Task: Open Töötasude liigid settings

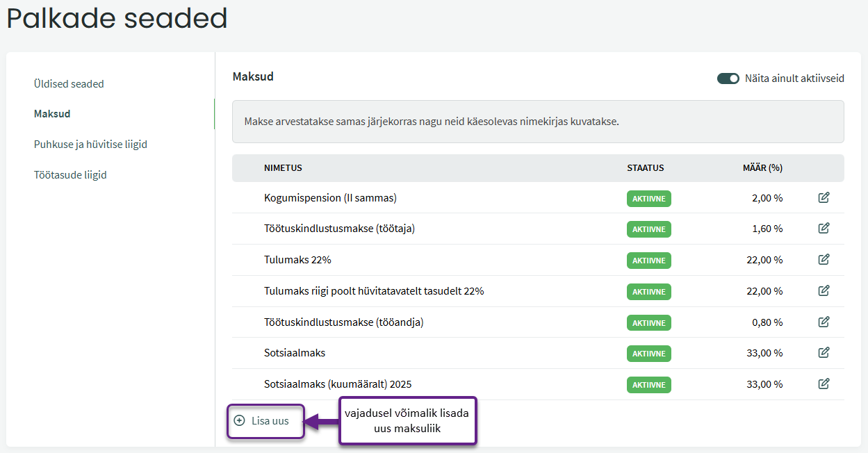Action: 70,175
